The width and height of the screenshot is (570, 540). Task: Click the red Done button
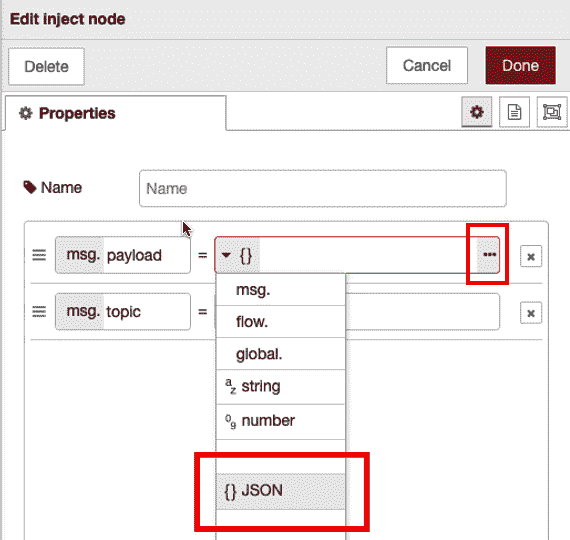(x=521, y=65)
